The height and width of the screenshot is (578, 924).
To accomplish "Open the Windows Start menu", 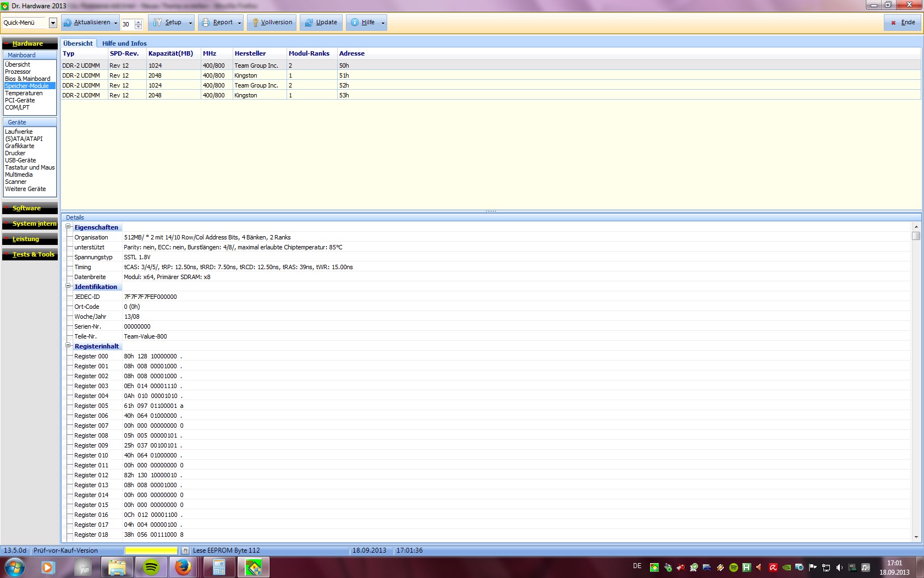I will 15,567.
